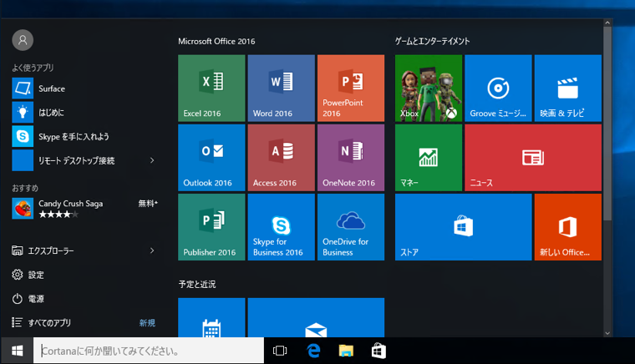Select Skype を手に入れよう
The height and width of the screenshot is (364, 635).
(x=85, y=137)
